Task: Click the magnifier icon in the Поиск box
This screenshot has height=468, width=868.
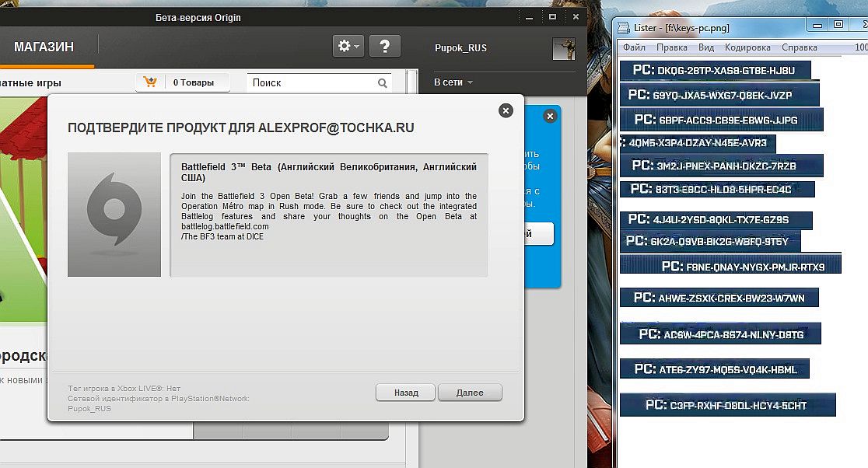Action: 382,83
